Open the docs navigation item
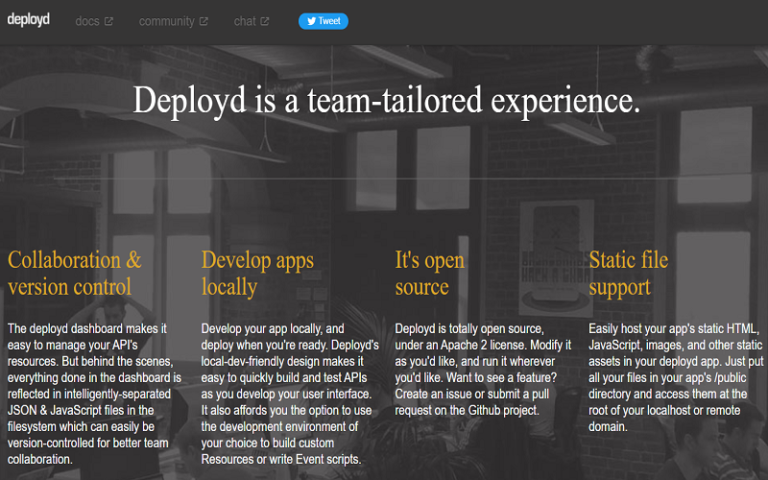This screenshot has height=480, width=768. pos(87,21)
